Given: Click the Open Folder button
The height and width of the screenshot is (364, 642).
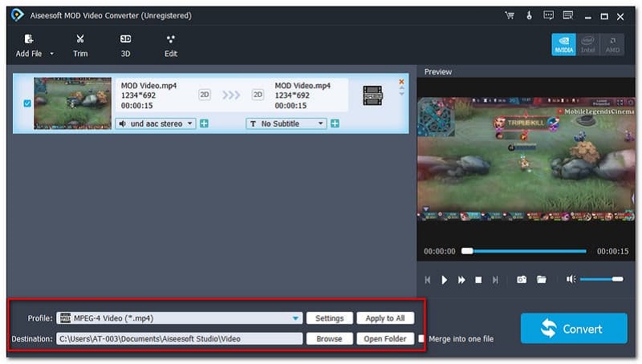Looking at the screenshot, I should pos(385,338).
